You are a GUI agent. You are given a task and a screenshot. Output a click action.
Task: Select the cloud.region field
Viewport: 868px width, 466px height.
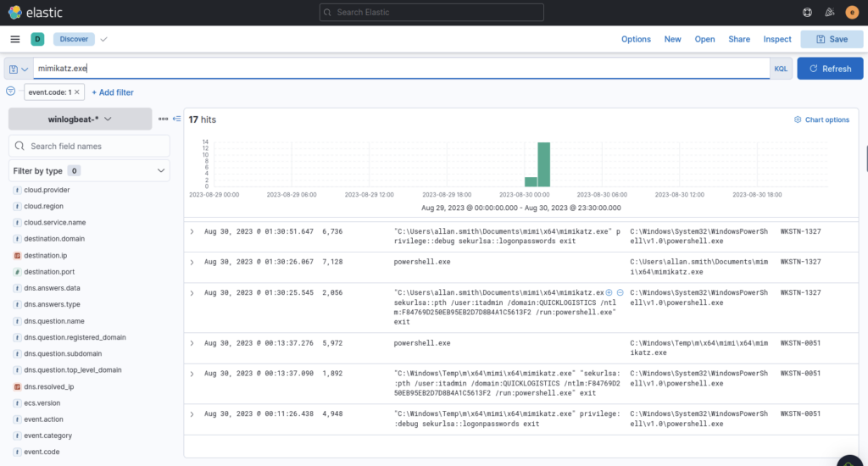(x=43, y=207)
